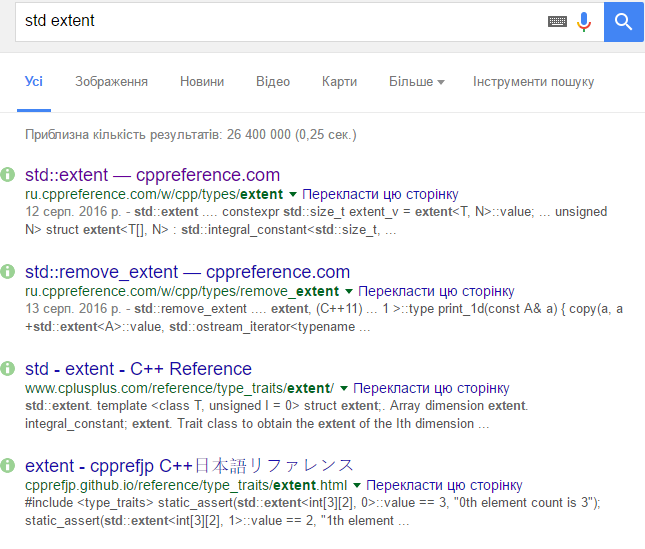Expand the Більше dropdown menu
This screenshot has width=645, height=549.
coord(416,82)
